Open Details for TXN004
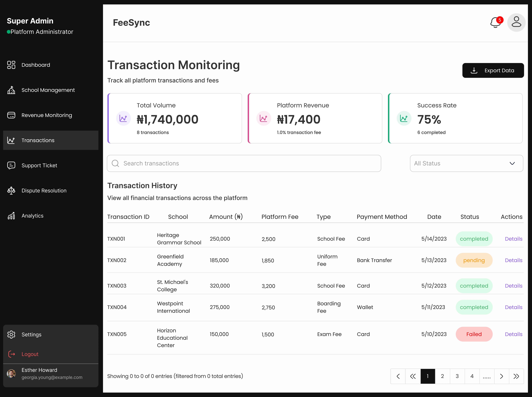This screenshot has width=532, height=397. [514, 307]
